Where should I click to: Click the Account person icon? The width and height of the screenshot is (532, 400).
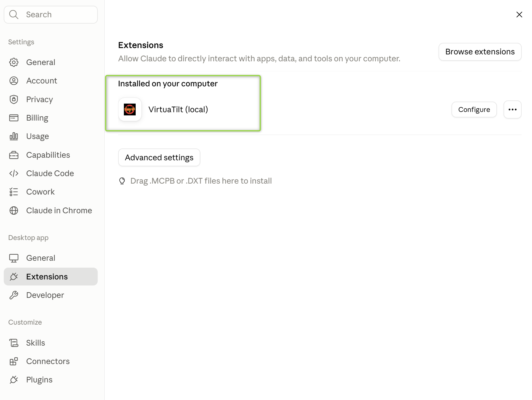pyautogui.click(x=14, y=81)
